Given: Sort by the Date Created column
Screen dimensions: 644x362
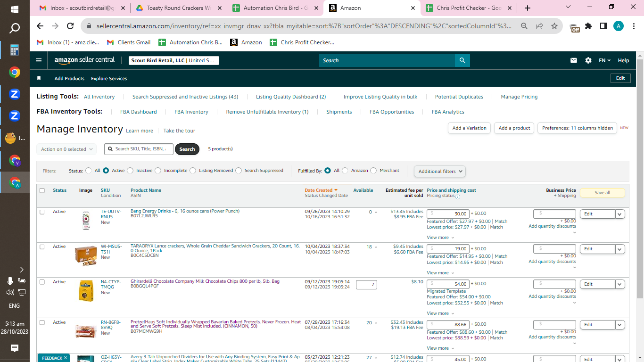Looking at the screenshot, I should pyautogui.click(x=321, y=190).
